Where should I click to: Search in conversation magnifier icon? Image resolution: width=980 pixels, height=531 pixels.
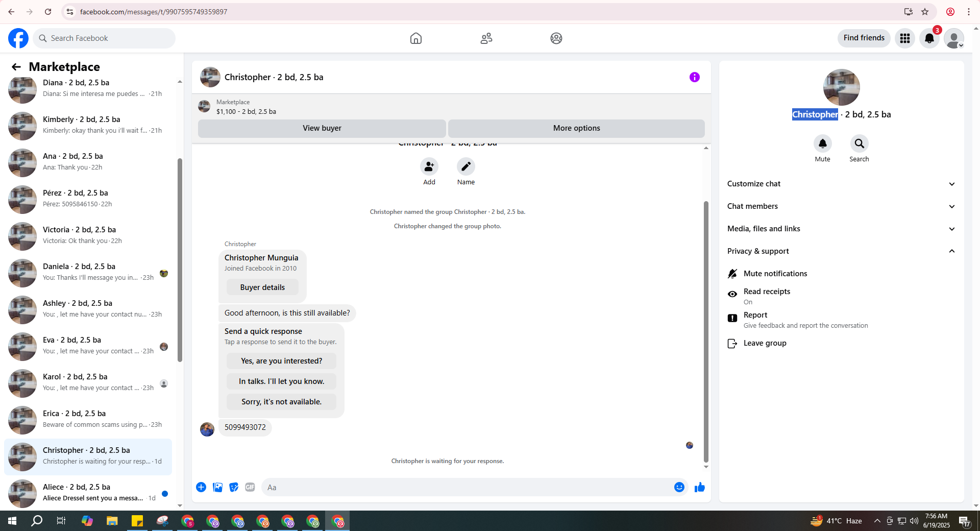pos(860,143)
